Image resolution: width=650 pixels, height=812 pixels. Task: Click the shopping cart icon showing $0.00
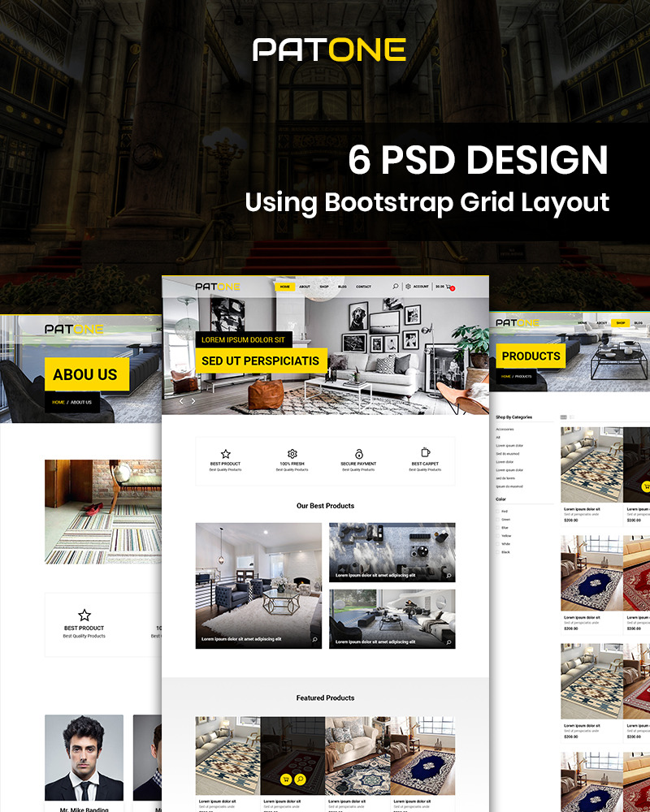coord(448,287)
